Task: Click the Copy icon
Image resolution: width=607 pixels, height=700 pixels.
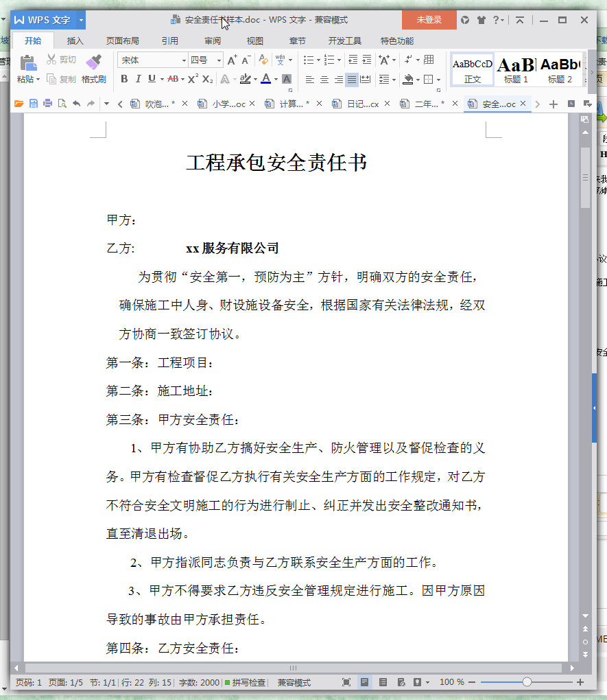Action: click(51, 80)
